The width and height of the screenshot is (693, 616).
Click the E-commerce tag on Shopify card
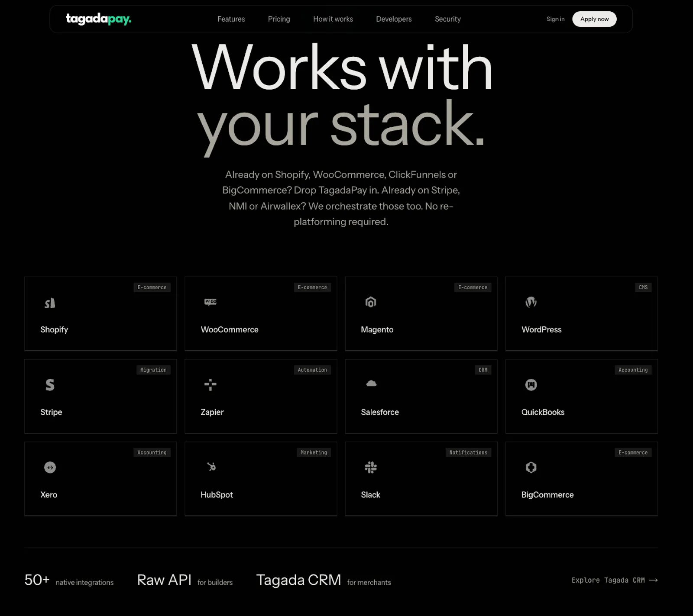coord(152,287)
